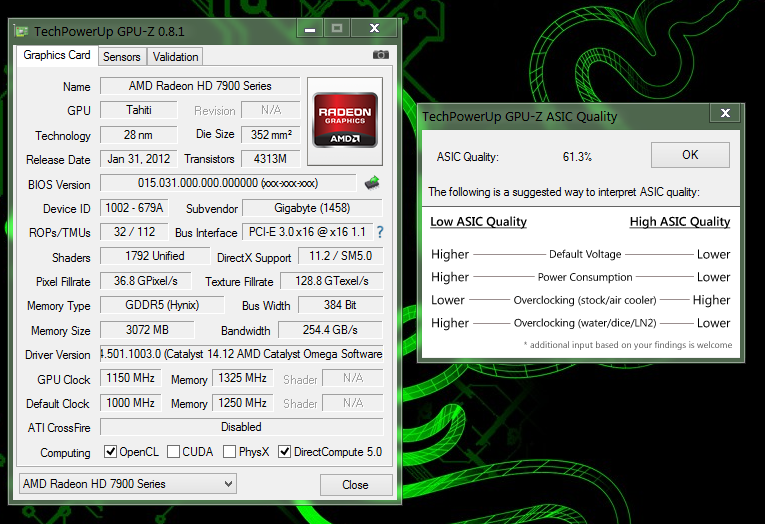Click the Bus Width value 384 Bit

coord(340,305)
